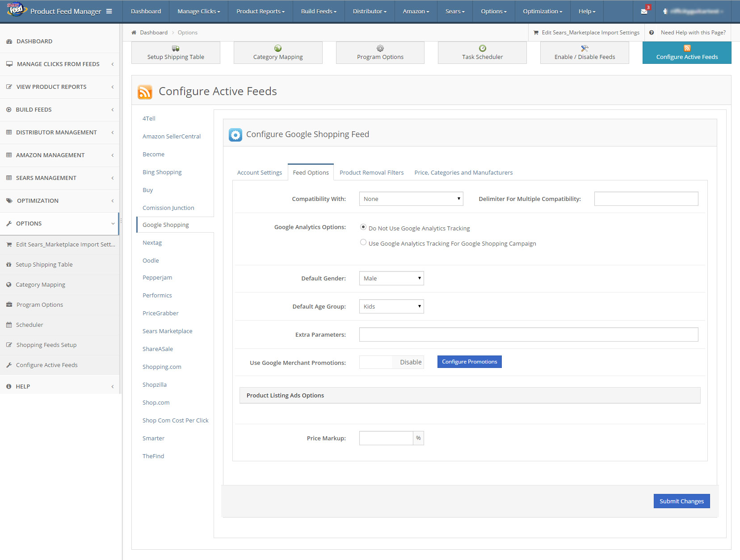Click the help question mark icon
Image resolution: width=740 pixels, height=560 pixels.
point(652,33)
